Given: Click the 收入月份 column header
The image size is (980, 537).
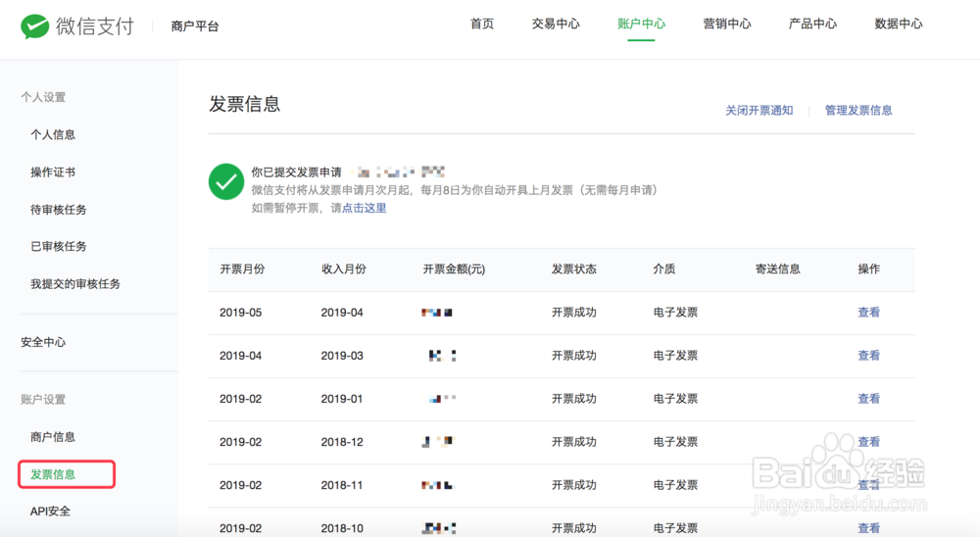Looking at the screenshot, I should [x=344, y=268].
